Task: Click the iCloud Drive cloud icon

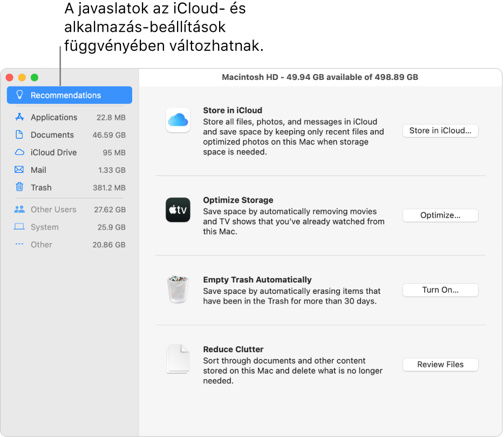Action: pyautogui.click(x=19, y=152)
